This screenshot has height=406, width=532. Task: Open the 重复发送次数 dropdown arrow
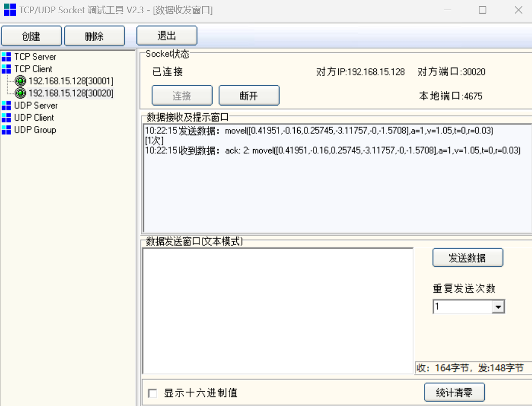click(x=498, y=307)
